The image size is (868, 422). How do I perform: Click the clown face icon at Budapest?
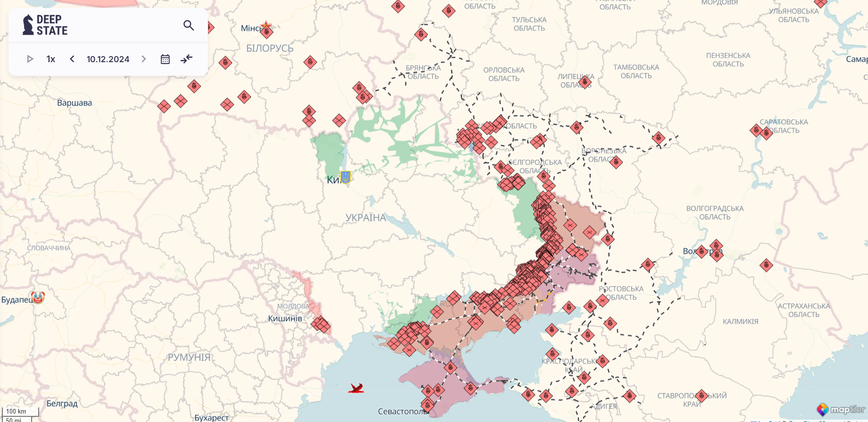(x=38, y=298)
